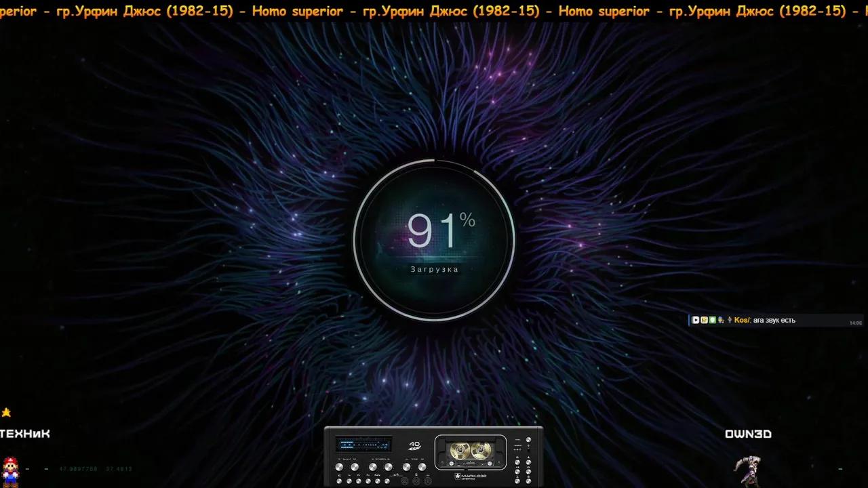Click the yellow star icon above ТЕХНиК
This screenshot has height=488, width=868.
coord(6,412)
